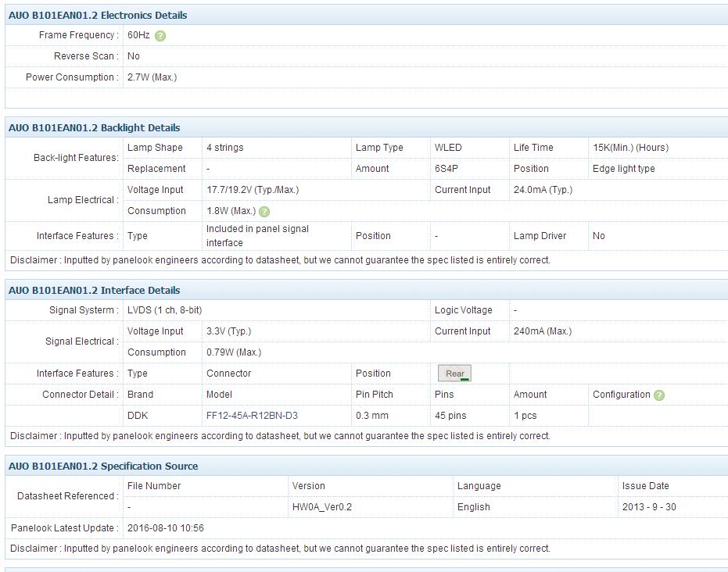Select the 2.7W (Max.) power consumption value

(x=152, y=77)
